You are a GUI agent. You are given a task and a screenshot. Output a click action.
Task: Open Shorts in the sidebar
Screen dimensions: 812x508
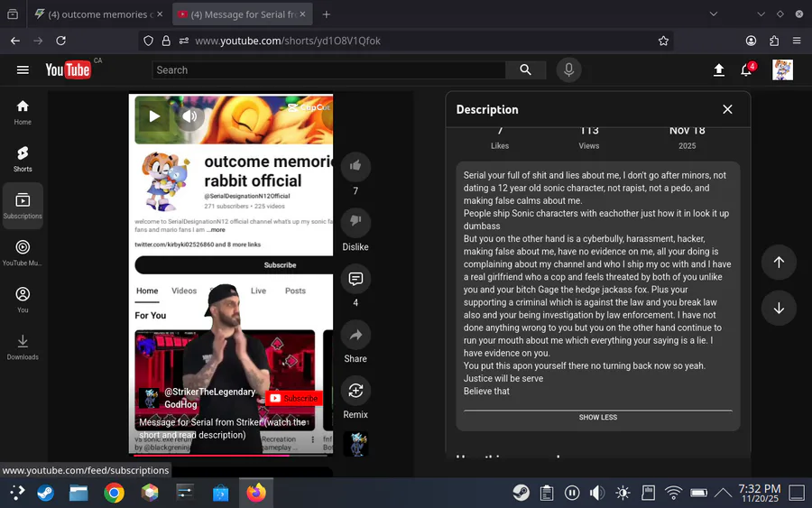pyautogui.click(x=23, y=159)
